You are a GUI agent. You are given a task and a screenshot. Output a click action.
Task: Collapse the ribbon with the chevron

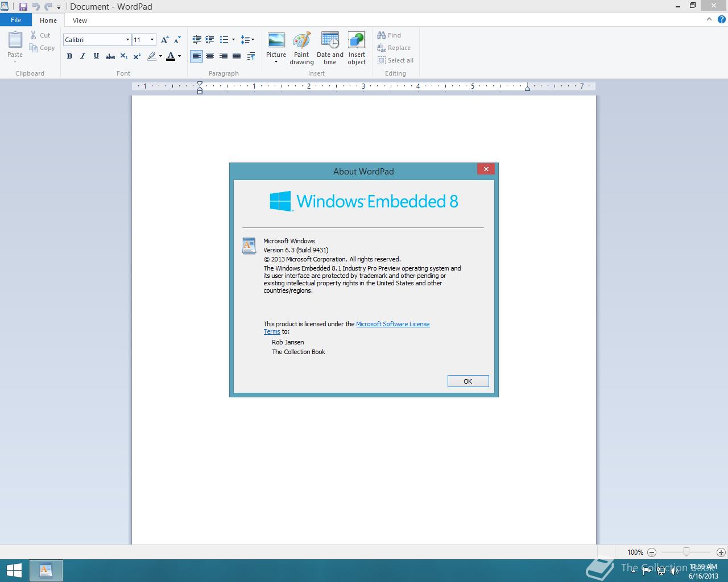pyautogui.click(x=709, y=19)
